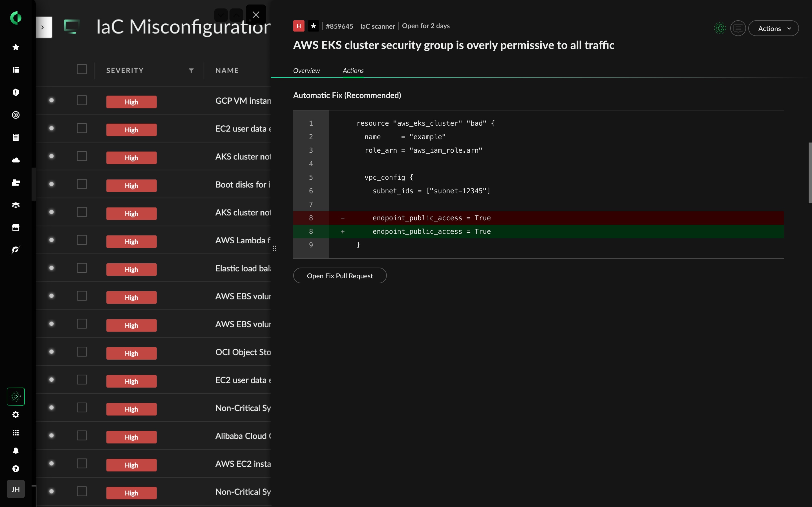812x507 pixels.
Task: Check the select-all checkbox in the table header
Action: (82, 69)
